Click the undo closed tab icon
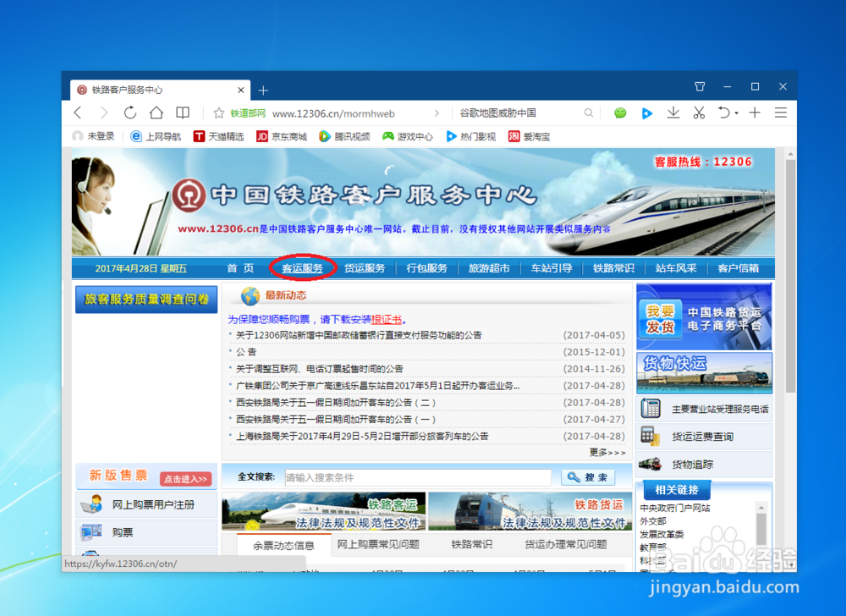 click(x=723, y=113)
